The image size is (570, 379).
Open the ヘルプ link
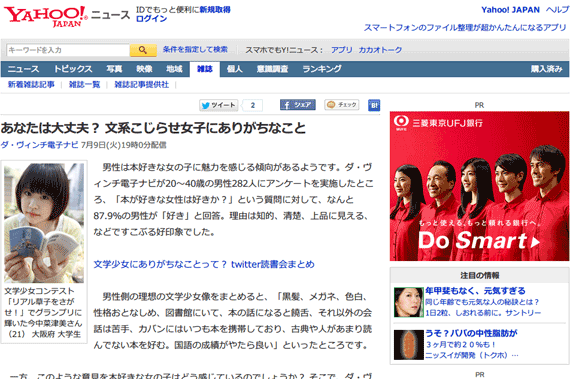point(557,10)
